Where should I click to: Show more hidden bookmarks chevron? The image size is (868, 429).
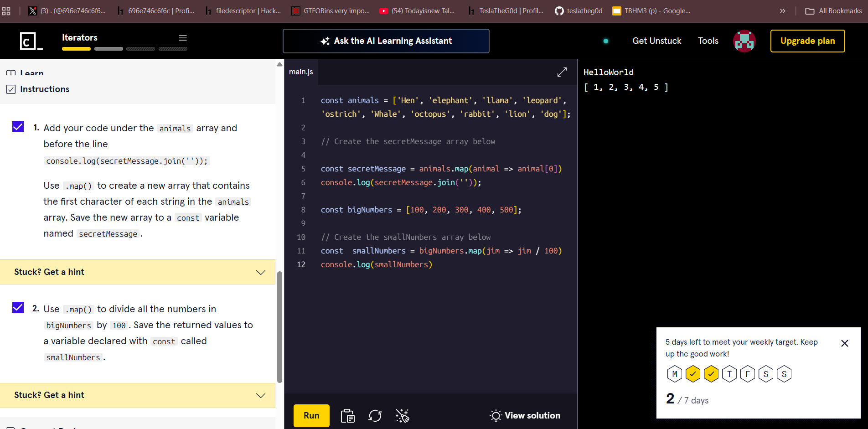(x=782, y=11)
